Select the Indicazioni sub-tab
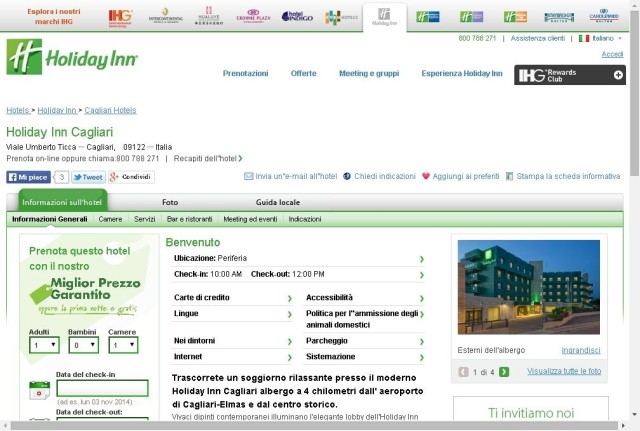 pos(305,219)
